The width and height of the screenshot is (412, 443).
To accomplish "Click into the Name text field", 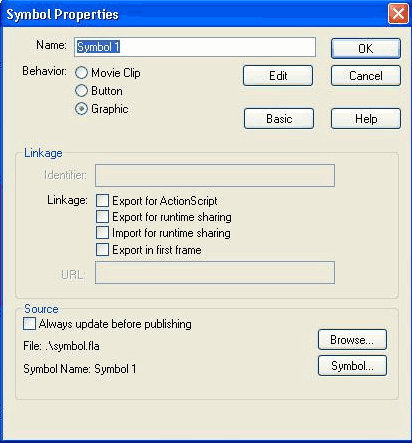I will click(195, 47).
